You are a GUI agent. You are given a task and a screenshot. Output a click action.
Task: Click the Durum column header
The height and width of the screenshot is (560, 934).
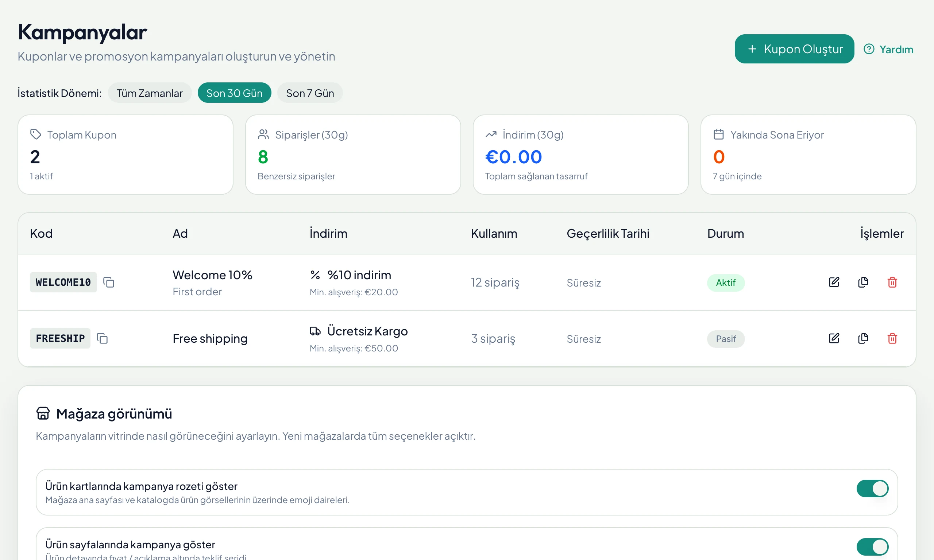tap(725, 234)
